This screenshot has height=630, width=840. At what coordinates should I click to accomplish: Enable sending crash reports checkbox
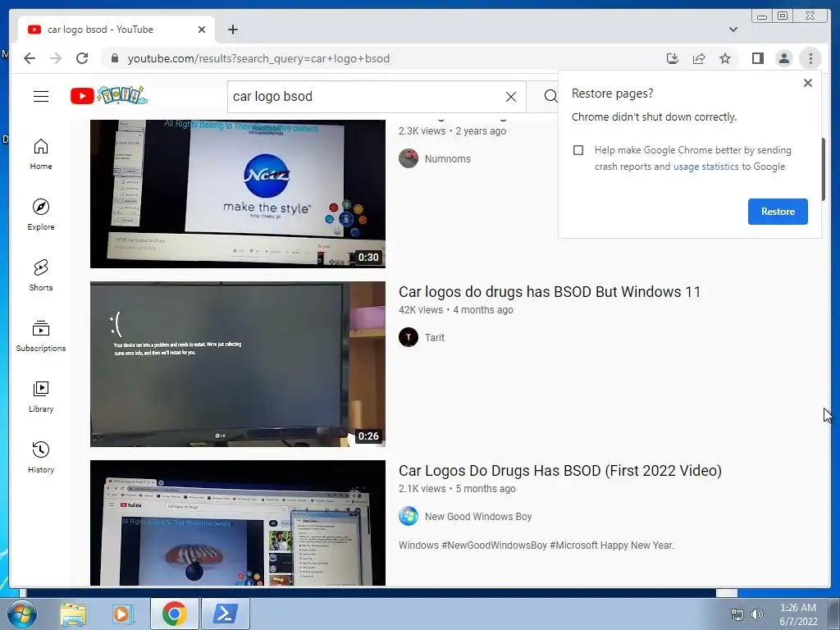click(578, 150)
